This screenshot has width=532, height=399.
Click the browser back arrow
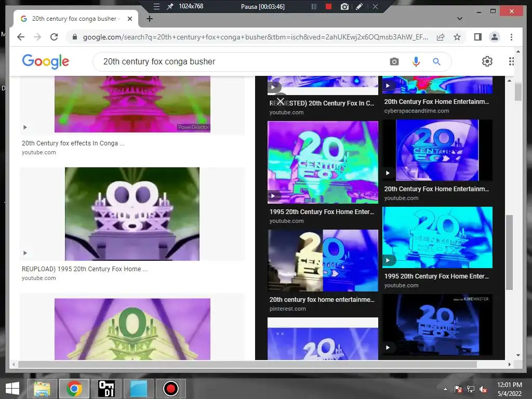pyautogui.click(x=21, y=37)
